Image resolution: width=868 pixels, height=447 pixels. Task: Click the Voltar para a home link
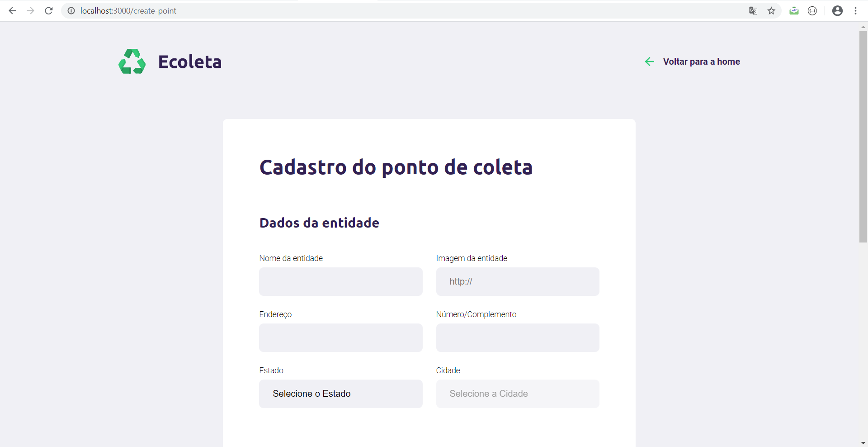pos(701,62)
